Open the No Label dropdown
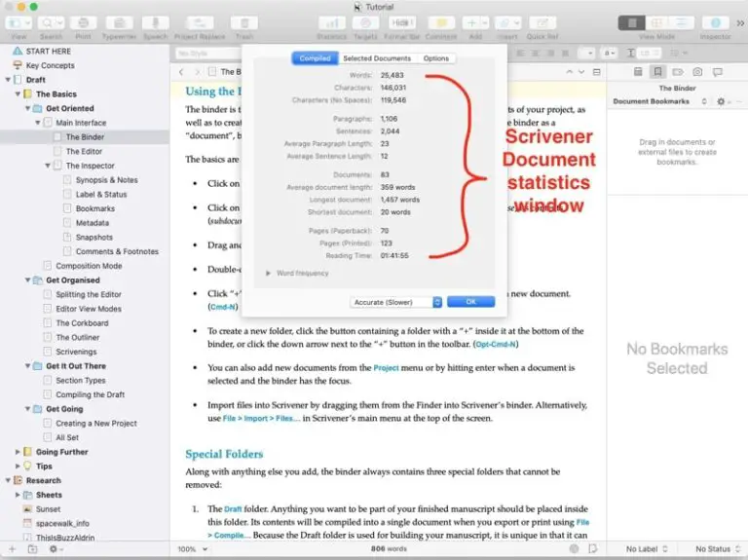Viewport: 748px width, 560px height. (x=647, y=549)
